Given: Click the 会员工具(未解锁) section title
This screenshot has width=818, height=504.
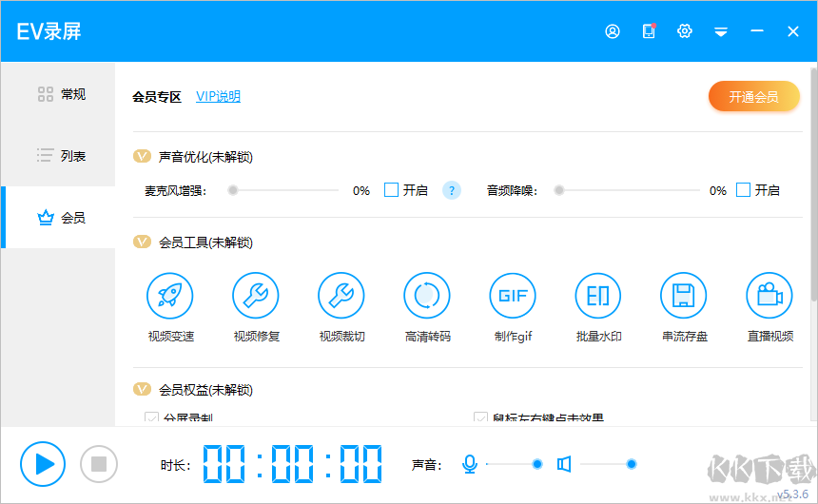Looking at the screenshot, I should tap(205, 242).
